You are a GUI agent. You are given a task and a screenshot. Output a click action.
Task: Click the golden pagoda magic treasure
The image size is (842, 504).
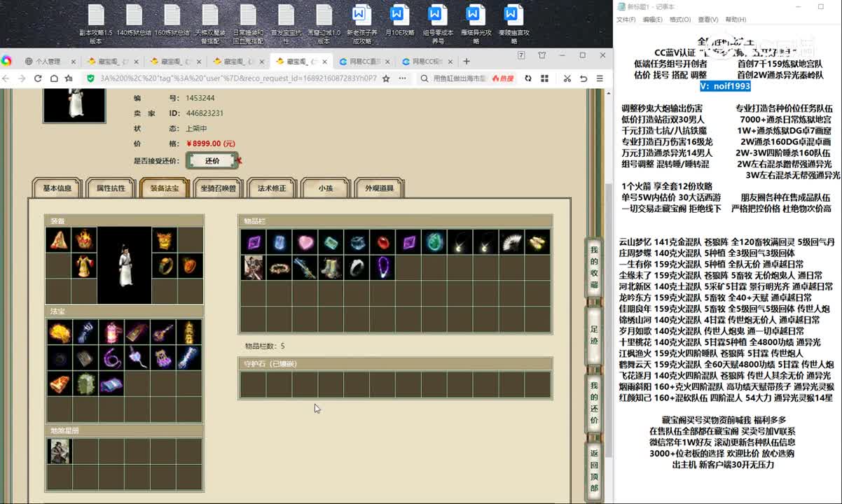(x=189, y=332)
